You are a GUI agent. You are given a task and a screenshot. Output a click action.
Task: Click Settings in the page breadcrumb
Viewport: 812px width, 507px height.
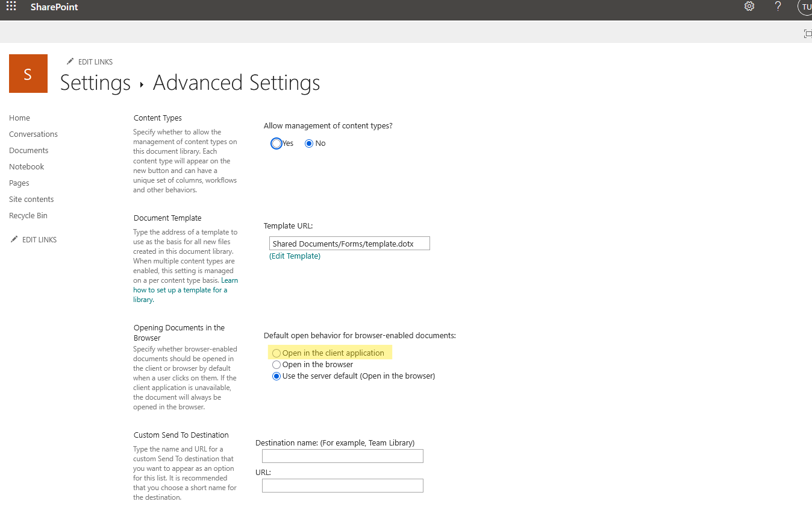(95, 83)
